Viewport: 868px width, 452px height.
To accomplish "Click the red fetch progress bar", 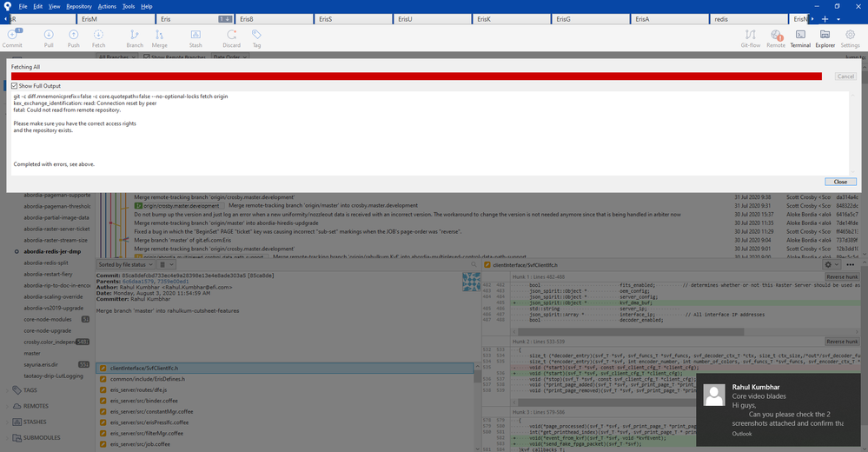I will 416,76.
